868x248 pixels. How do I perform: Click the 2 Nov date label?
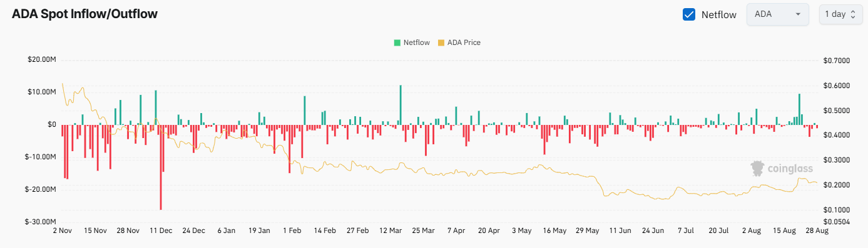point(63,231)
